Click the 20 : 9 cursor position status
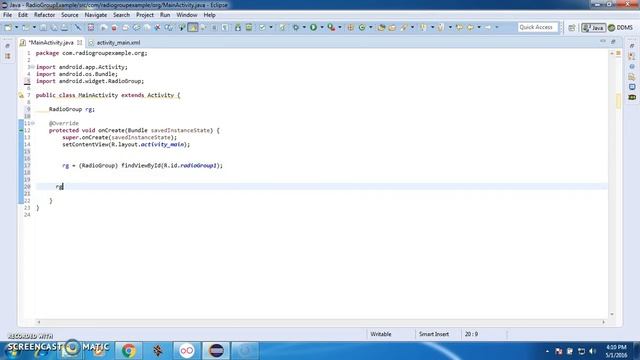640x360 pixels. [471, 334]
